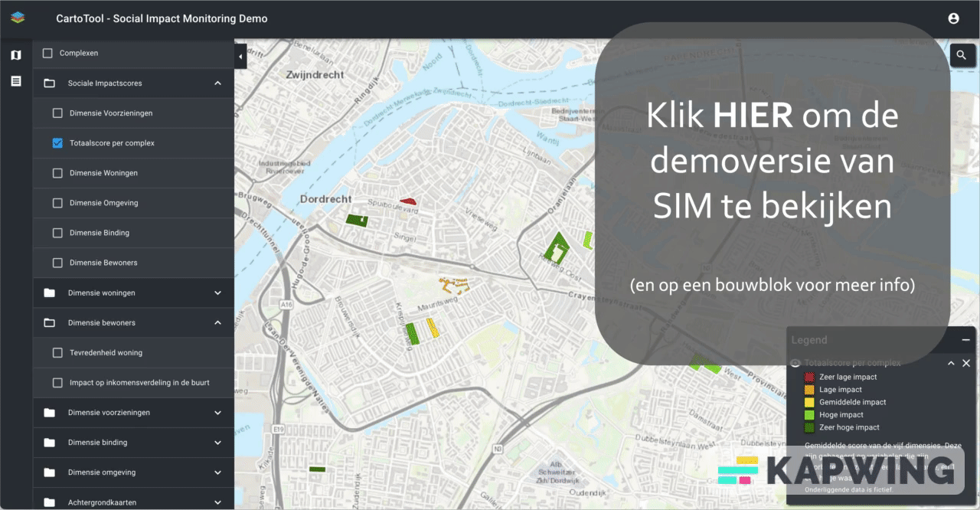Open the map view sidebar icon
This screenshot has height=510, width=980.
16,55
